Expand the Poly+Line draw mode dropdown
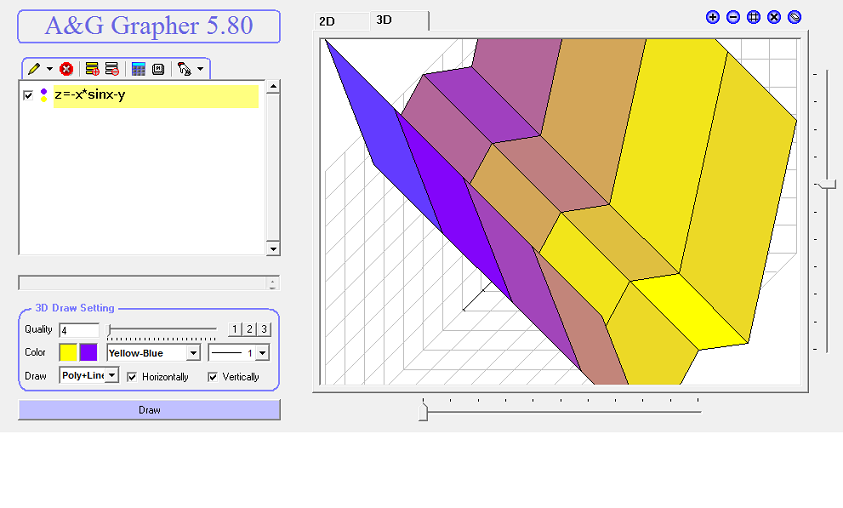843x508 pixels. [112, 375]
